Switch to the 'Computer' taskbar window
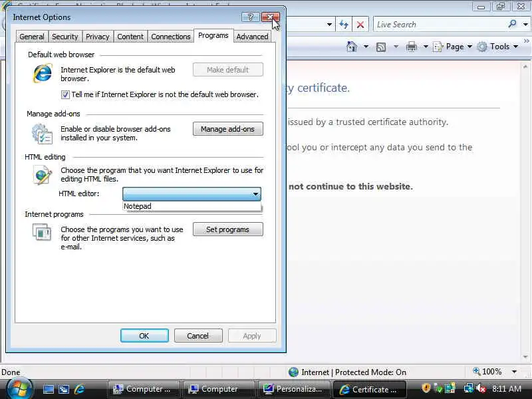This screenshot has width=532, height=399. (x=219, y=389)
